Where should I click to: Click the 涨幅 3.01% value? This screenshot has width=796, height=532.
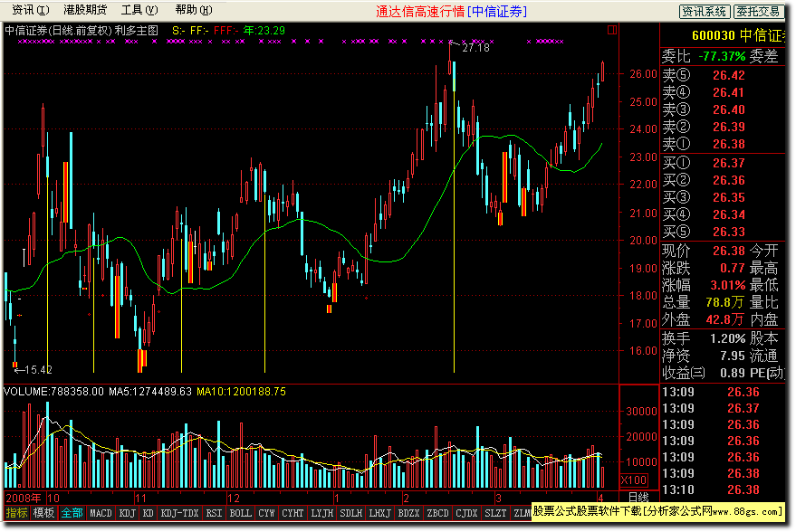pos(727,285)
